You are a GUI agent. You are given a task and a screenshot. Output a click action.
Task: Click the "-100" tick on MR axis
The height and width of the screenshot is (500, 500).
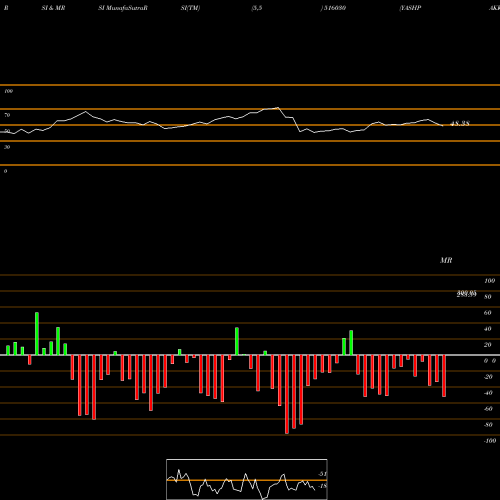[x=490, y=441]
